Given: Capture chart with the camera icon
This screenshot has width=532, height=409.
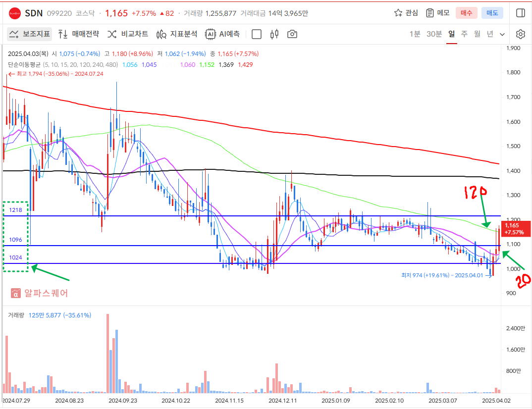Looking at the screenshot, I should point(293,34).
